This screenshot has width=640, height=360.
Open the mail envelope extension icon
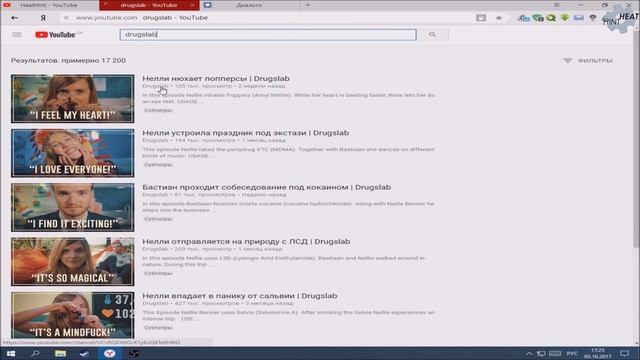coord(579,18)
